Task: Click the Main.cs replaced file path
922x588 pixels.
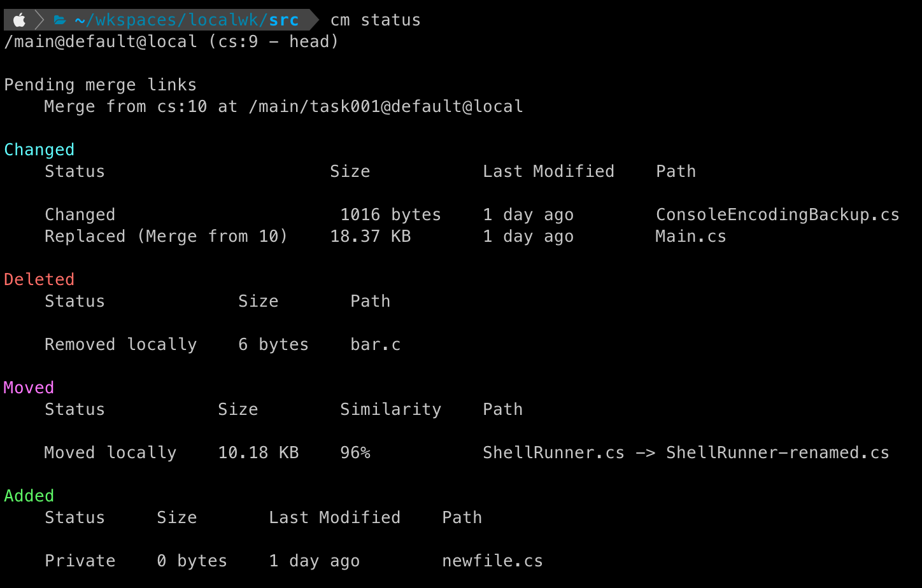Action: point(690,236)
